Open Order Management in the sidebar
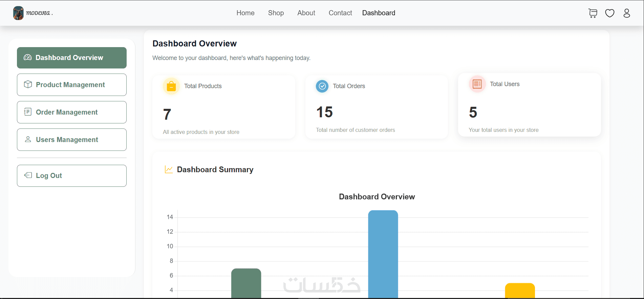The width and height of the screenshot is (644, 299). point(72,112)
